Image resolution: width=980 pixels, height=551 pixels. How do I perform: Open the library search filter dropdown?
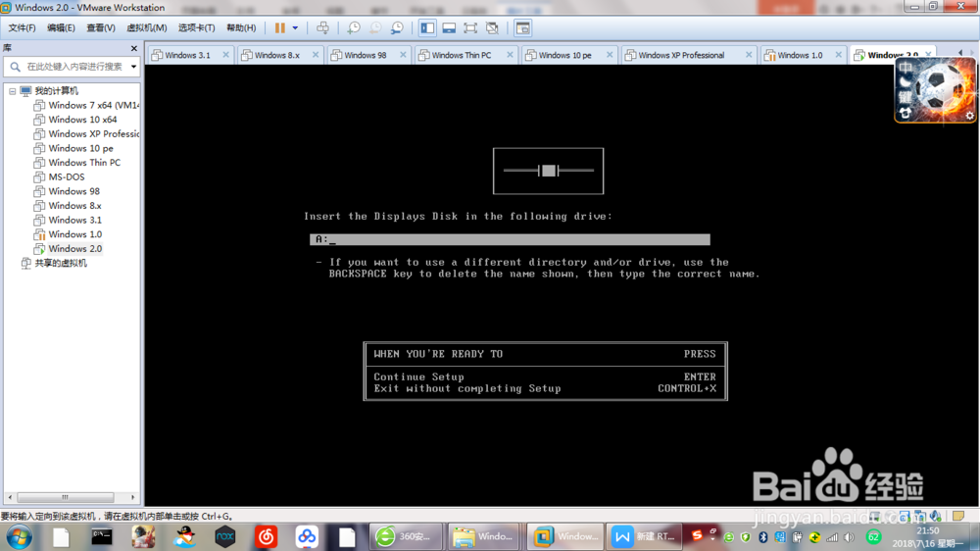tap(133, 67)
